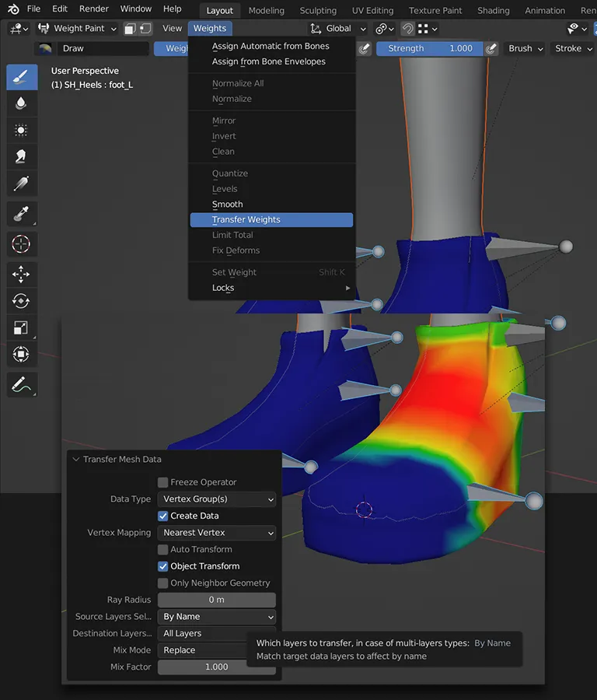Open the transform orientation Global dropdown
The width and height of the screenshot is (597, 700).
tap(338, 29)
